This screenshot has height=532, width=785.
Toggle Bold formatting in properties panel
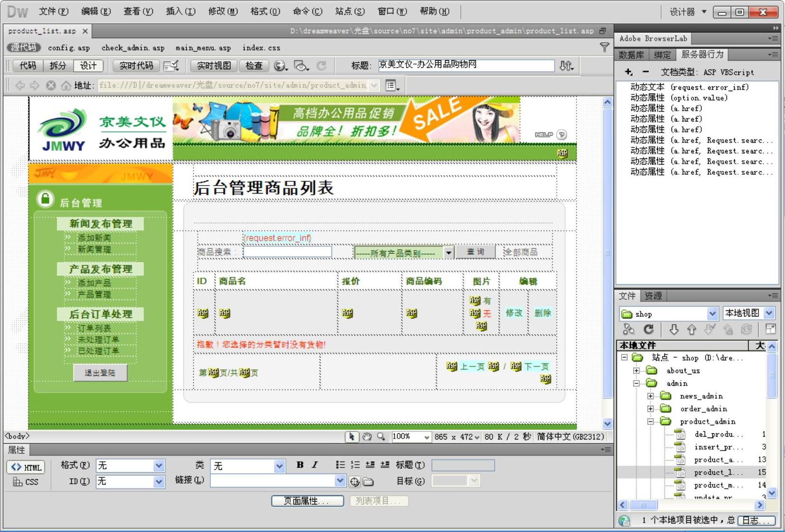[x=300, y=465]
